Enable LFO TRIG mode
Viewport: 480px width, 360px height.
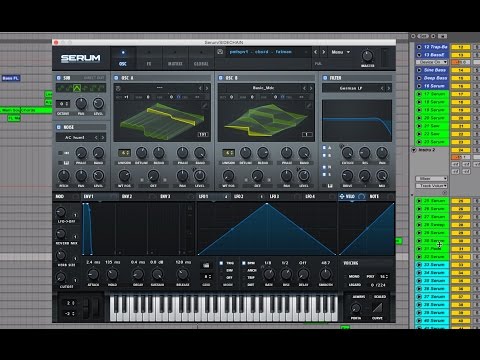tap(221, 263)
